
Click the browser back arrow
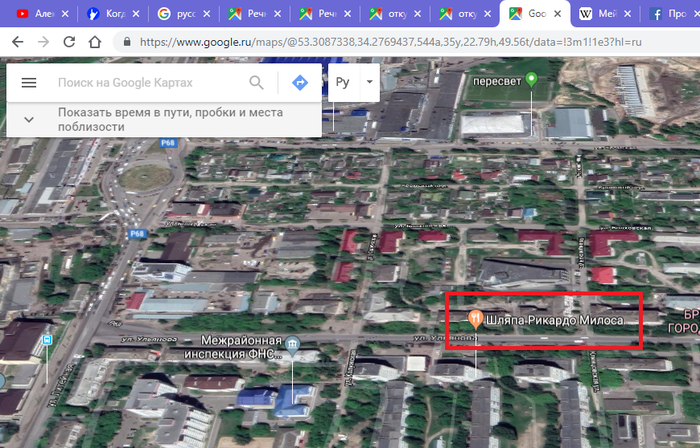click(17, 43)
